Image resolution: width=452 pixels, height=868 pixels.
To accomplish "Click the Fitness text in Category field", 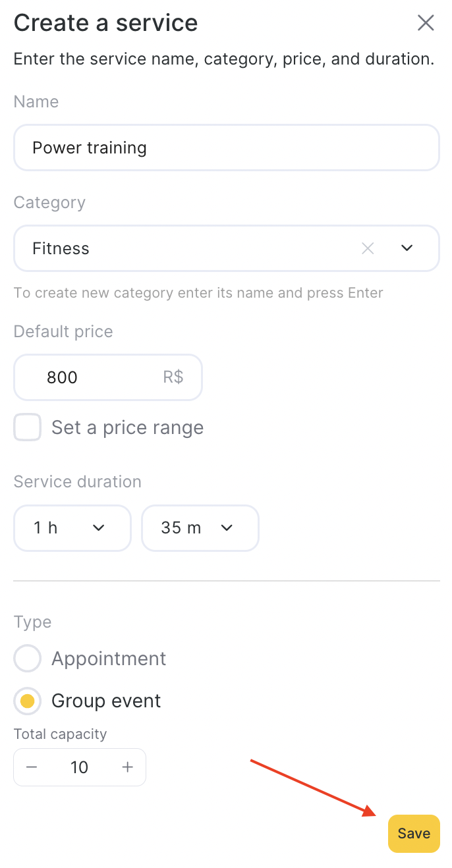I will 61,248.
